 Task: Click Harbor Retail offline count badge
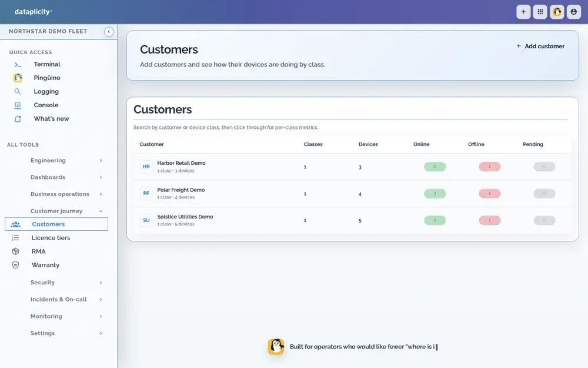[489, 167]
